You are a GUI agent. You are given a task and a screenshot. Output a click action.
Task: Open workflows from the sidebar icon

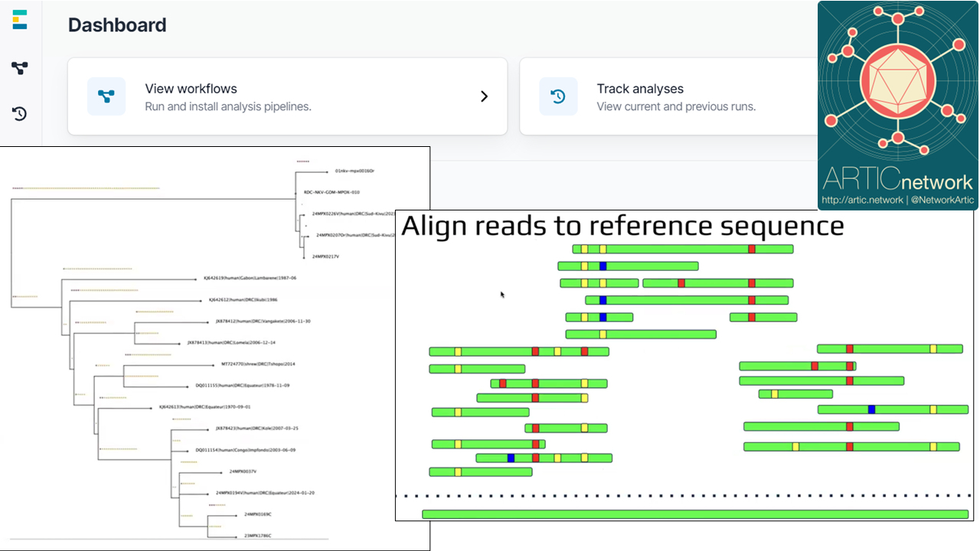click(20, 68)
